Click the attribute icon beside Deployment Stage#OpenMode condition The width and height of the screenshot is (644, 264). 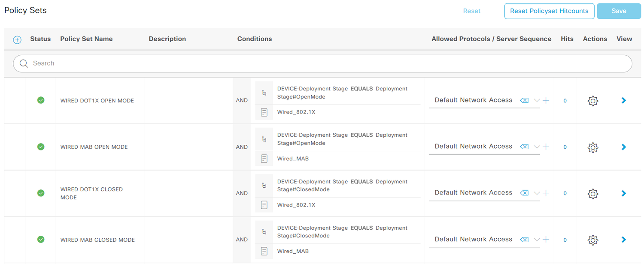point(264,92)
